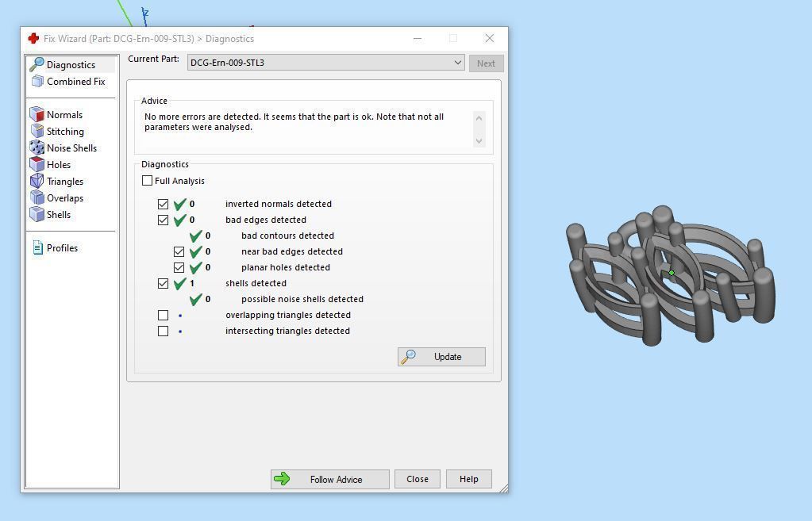Click green checkmark beside bad edges detected
This screenshot has height=521, width=812.
coord(179,220)
